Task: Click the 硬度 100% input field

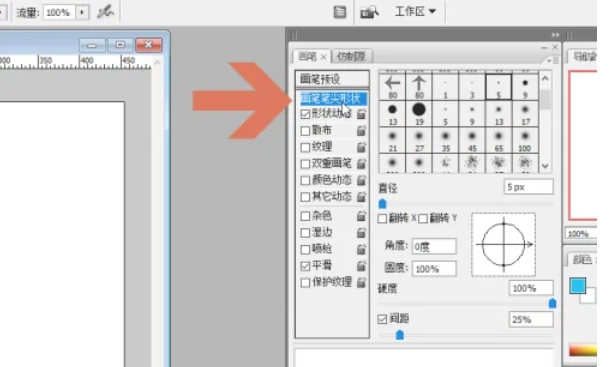Action: [x=531, y=288]
